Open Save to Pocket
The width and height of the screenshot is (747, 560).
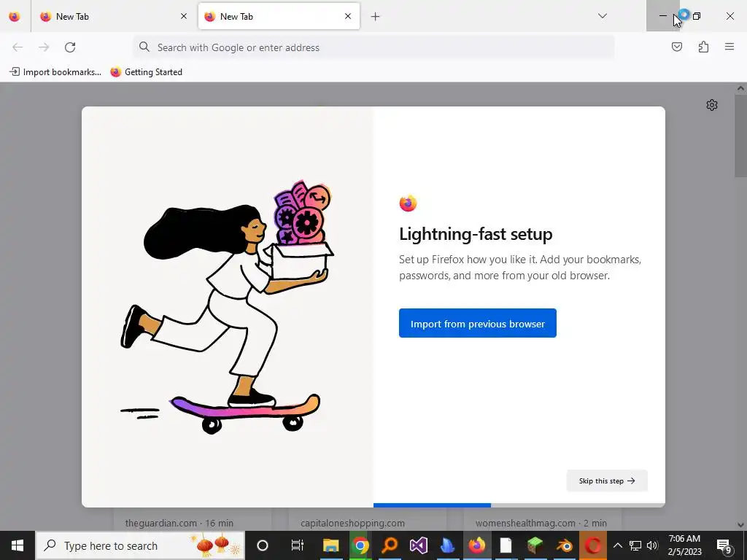676,47
